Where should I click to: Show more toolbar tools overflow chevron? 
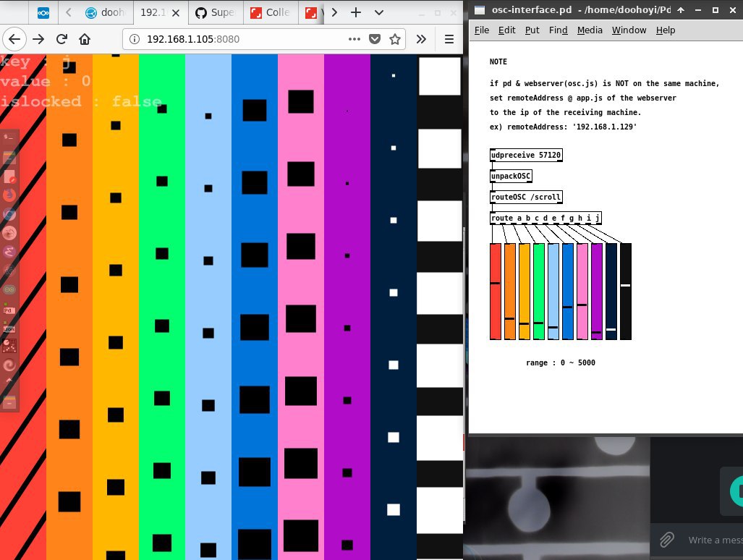coord(421,39)
